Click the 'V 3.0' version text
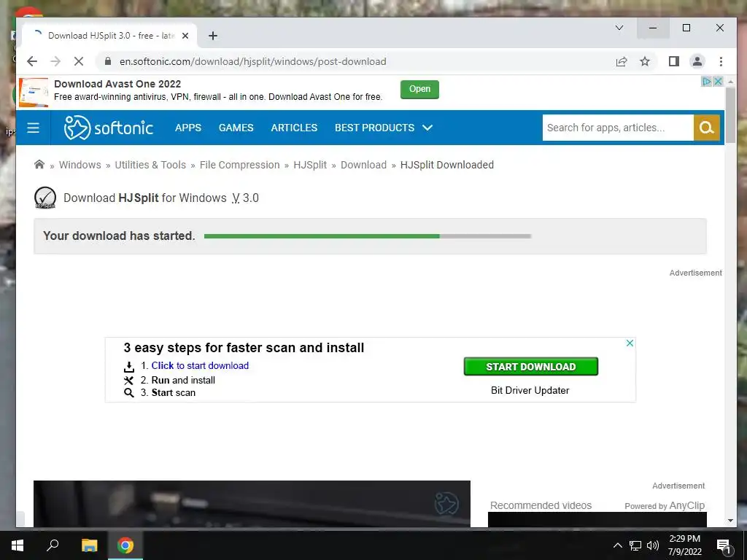The width and height of the screenshot is (747, 560). coord(245,198)
